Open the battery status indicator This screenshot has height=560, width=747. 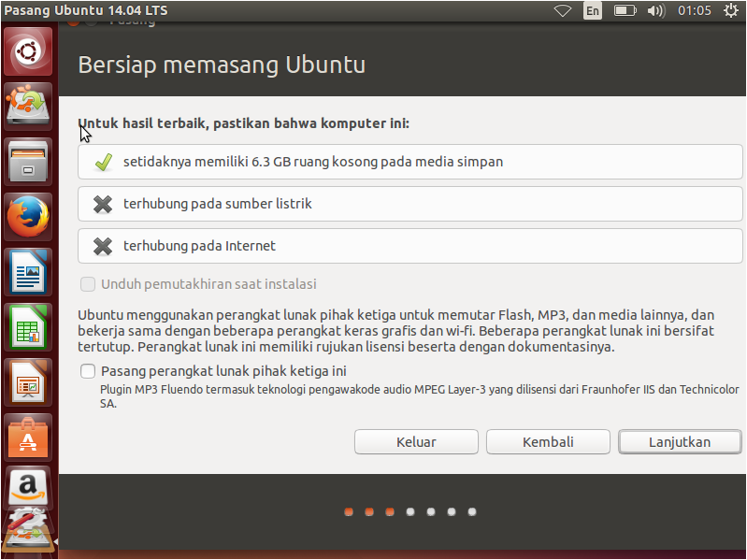click(625, 10)
